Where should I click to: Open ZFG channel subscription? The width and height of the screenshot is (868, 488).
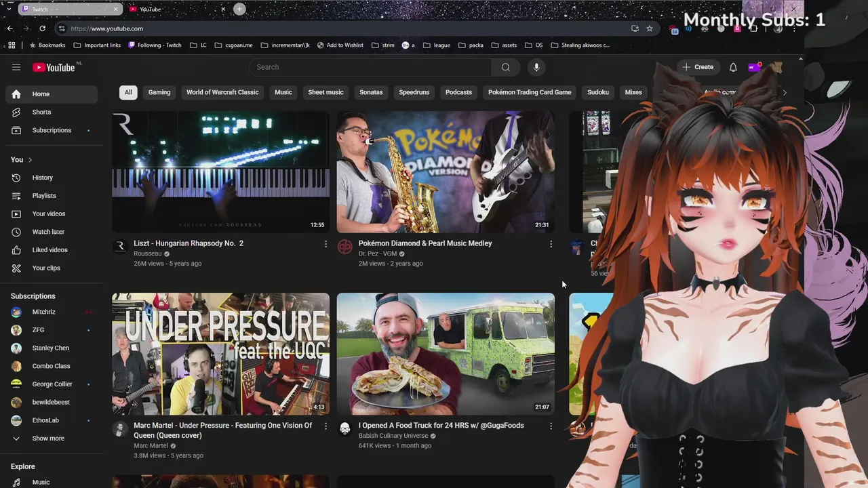(x=52, y=330)
